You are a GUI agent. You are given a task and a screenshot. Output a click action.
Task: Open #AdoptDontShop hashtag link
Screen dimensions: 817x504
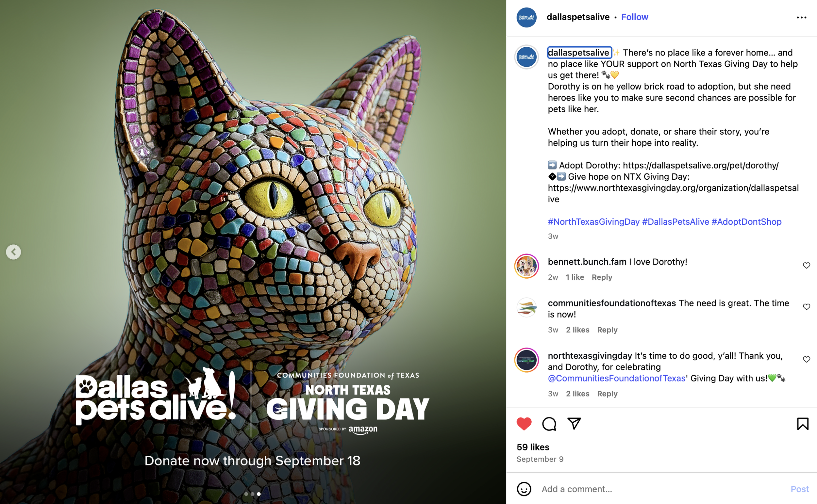pyautogui.click(x=746, y=222)
